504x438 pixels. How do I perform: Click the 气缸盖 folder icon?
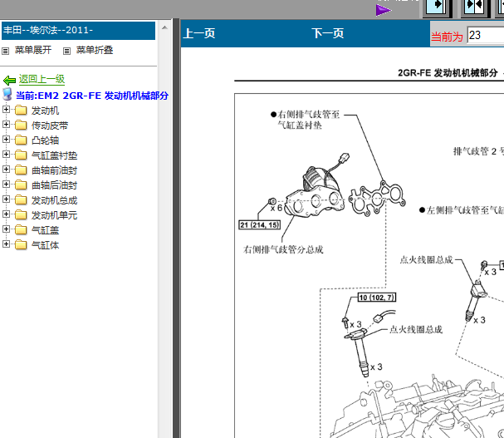(21, 229)
